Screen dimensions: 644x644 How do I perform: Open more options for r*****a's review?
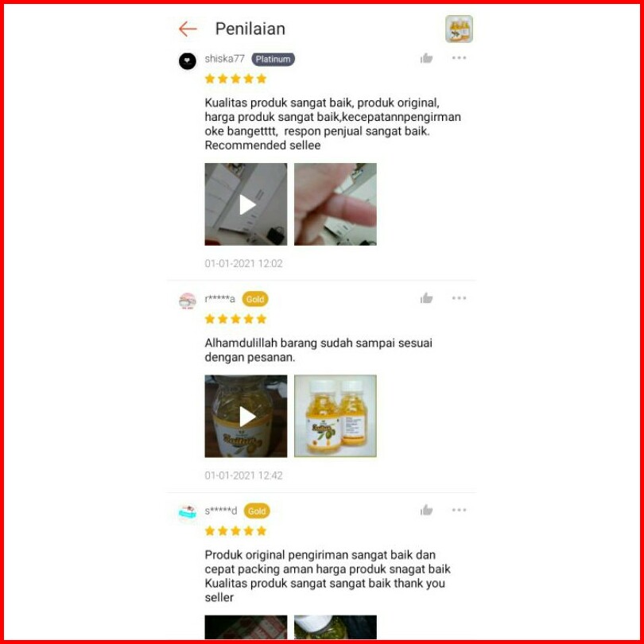click(x=459, y=298)
